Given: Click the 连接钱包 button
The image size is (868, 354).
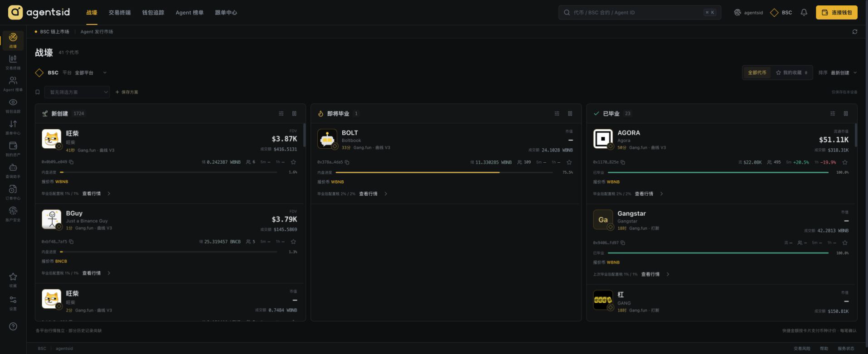Looking at the screenshot, I should 837,12.
